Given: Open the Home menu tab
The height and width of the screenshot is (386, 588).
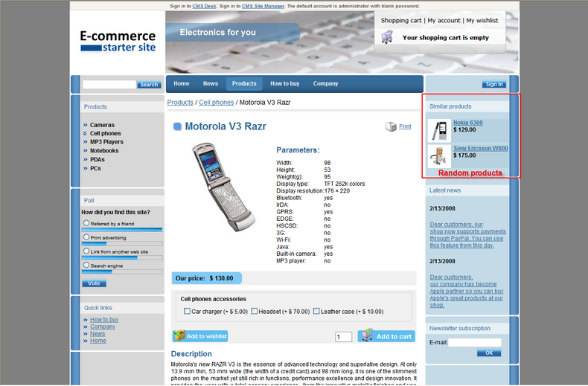Looking at the screenshot, I should point(182,83).
